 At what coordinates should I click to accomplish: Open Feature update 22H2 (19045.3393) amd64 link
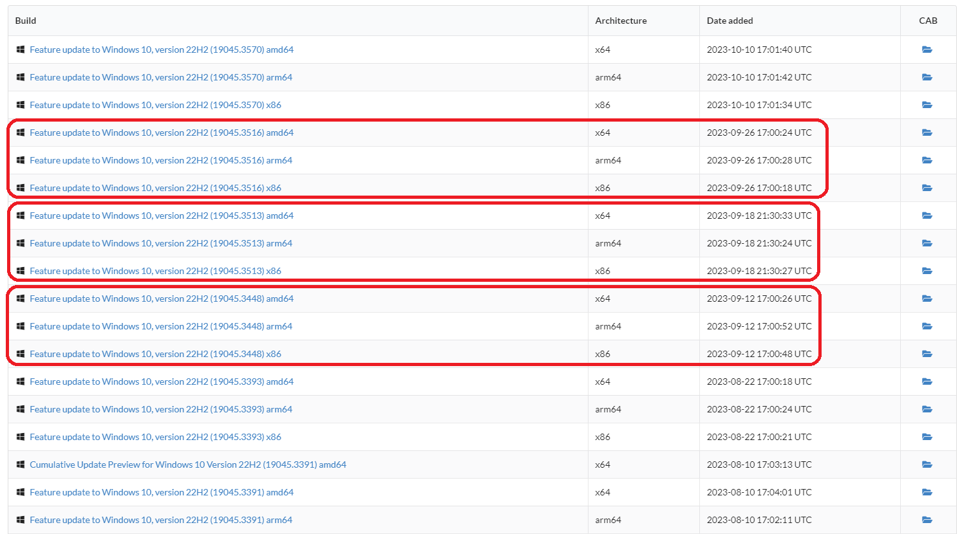tap(162, 382)
